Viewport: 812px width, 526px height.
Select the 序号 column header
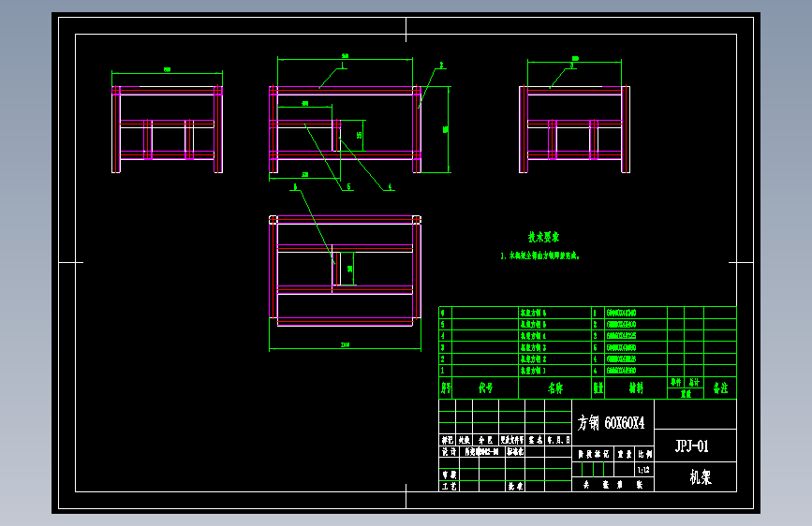446,387
